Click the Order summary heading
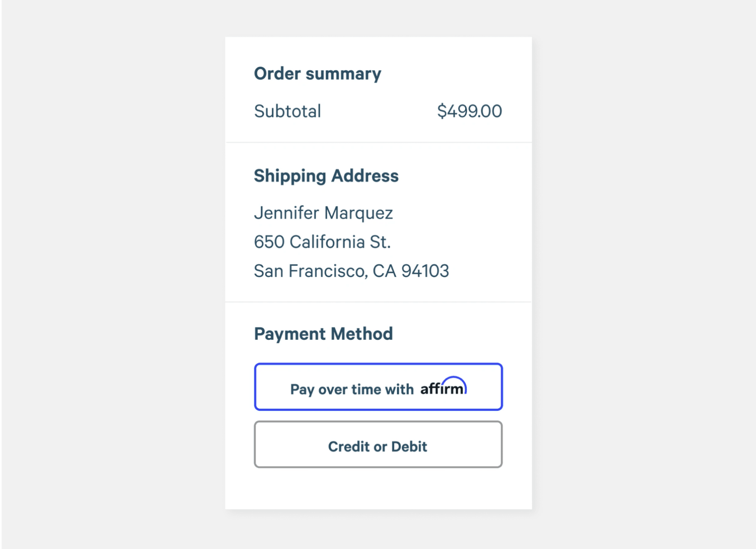756x549 pixels. [318, 74]
